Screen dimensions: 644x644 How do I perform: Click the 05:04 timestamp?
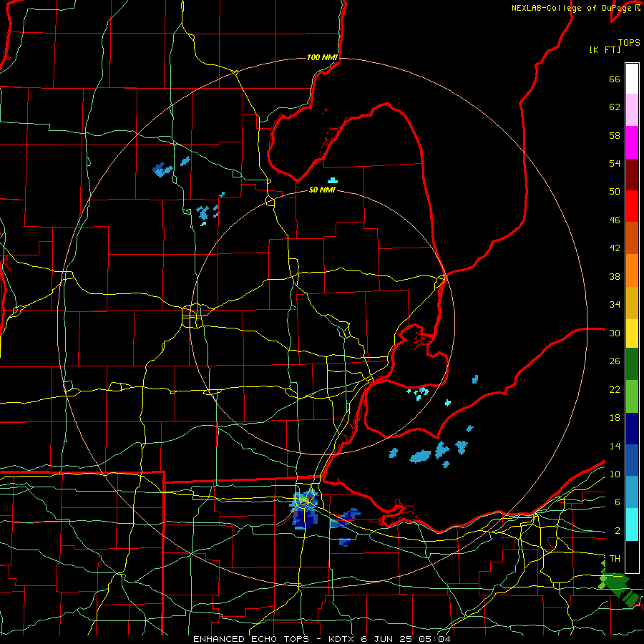pyautogui.click(x=434, y=639)
